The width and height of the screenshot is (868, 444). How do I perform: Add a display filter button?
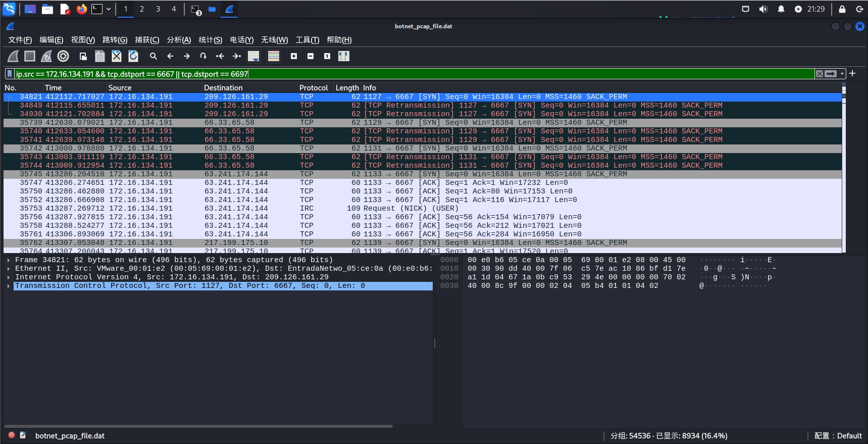[x=852, y=73]
